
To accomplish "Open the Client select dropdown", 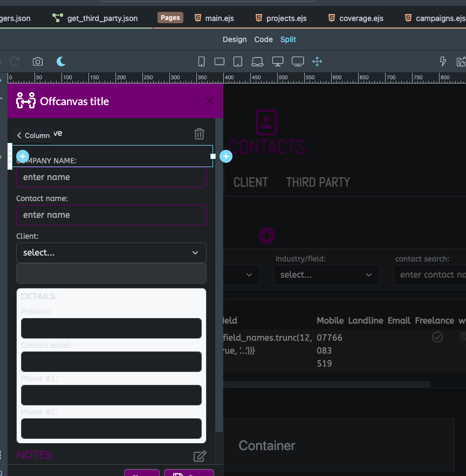I will 111,252.
